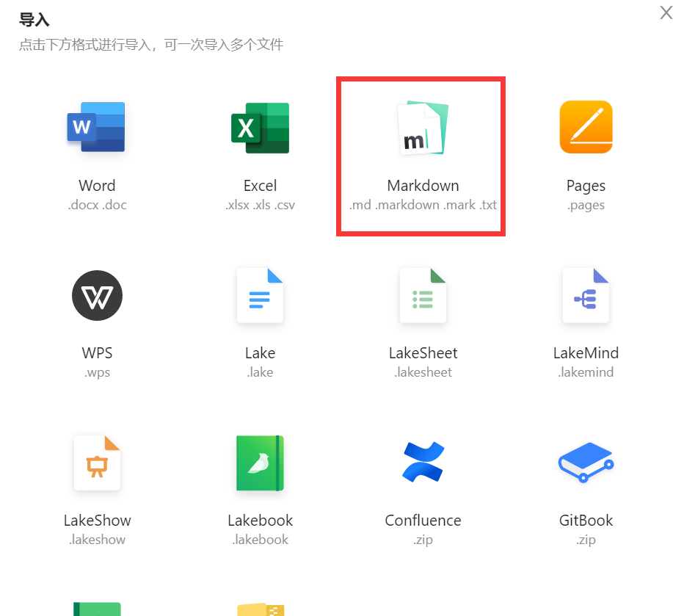Click the .md .markdown .mark .txt text
The height and width of the screenshot is (616, 673).
[x=423, y=205]
